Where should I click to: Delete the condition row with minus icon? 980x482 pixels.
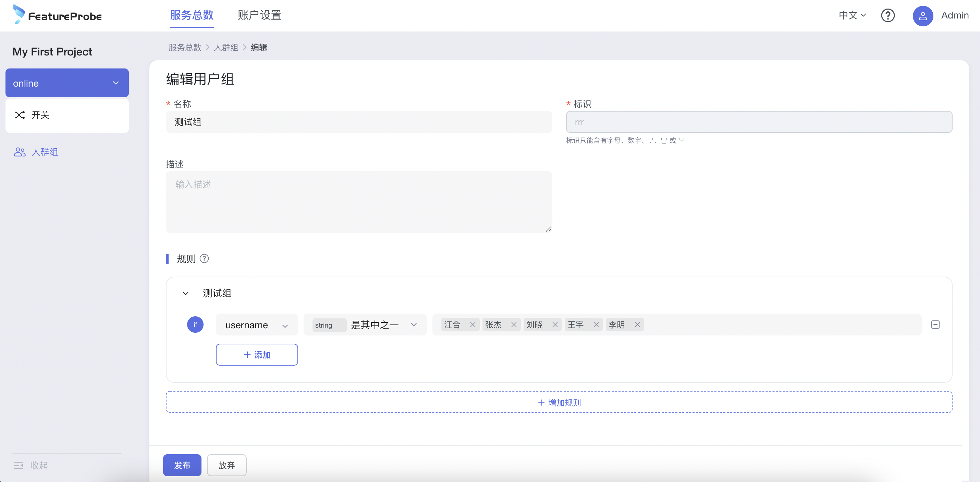click(935, 325)
